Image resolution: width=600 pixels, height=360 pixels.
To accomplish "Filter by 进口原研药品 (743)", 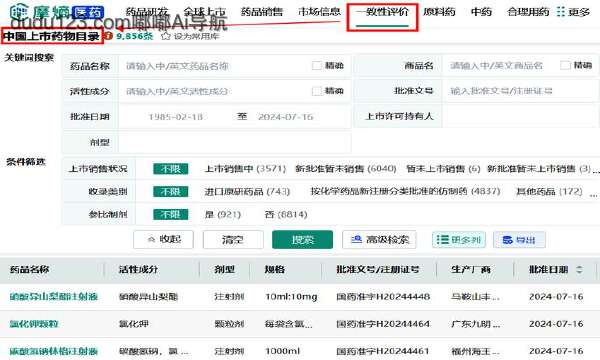I will point(247,191).
